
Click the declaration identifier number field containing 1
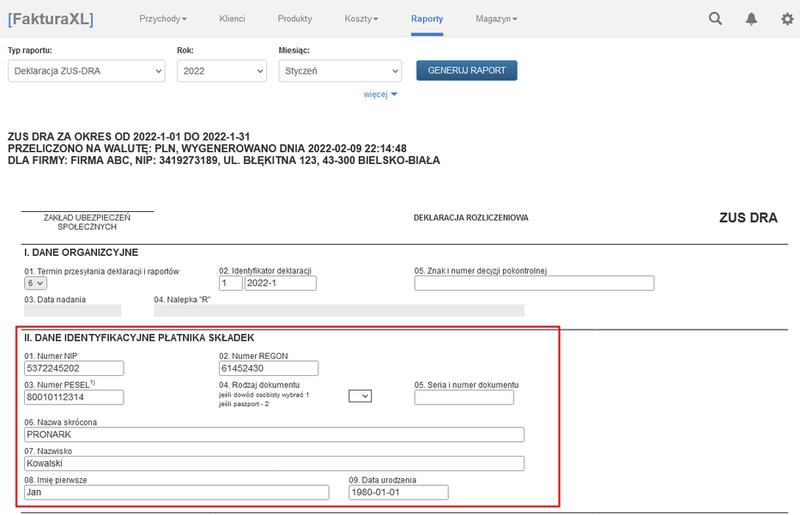231,283
